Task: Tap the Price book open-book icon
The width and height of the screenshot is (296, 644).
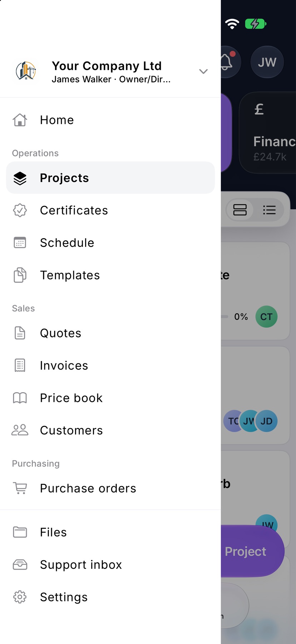Action: (20, 398)
